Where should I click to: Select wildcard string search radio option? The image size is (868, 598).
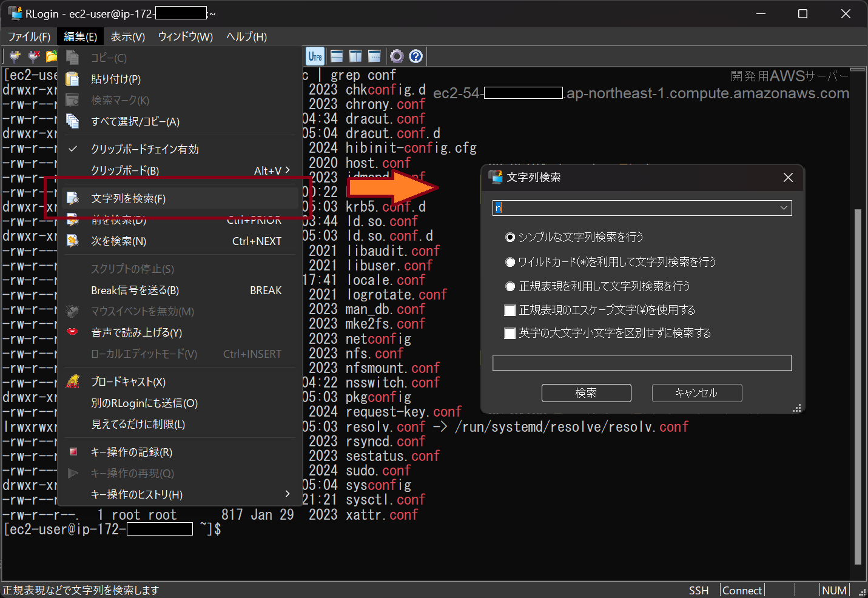tap(510, 262)
